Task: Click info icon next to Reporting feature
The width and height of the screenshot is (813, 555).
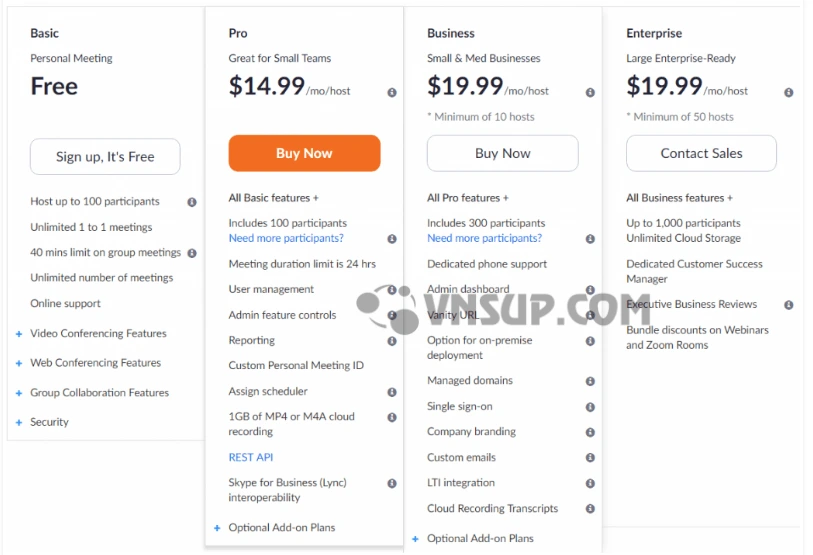Action: click(392, 341)
